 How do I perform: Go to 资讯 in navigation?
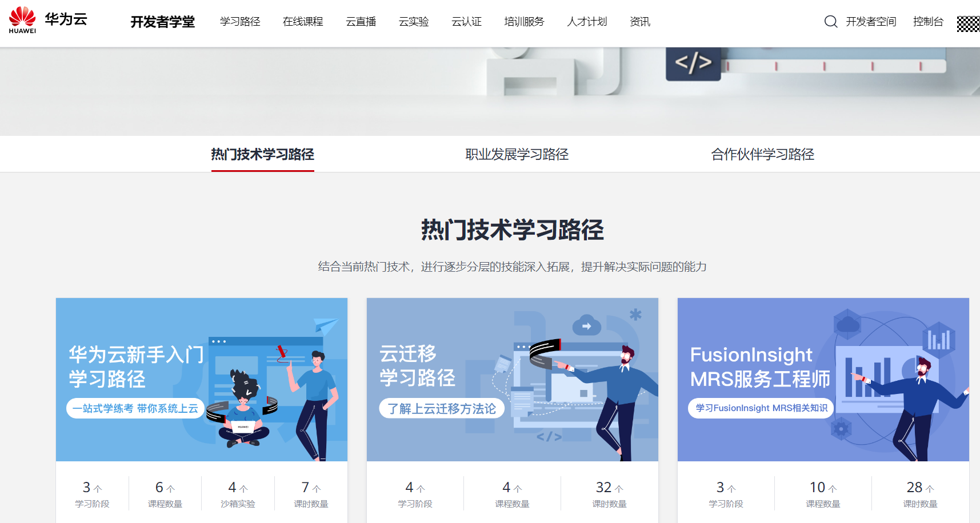640,22
